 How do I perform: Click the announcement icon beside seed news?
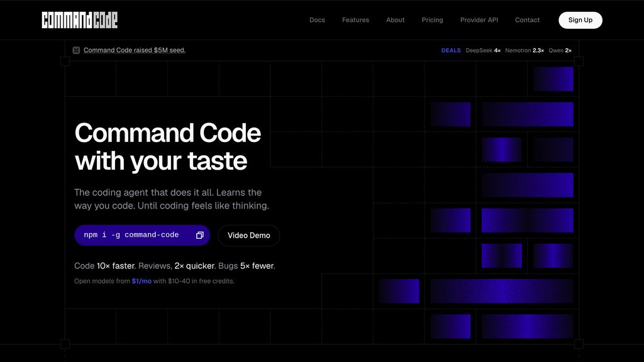[x=76, y=50]
